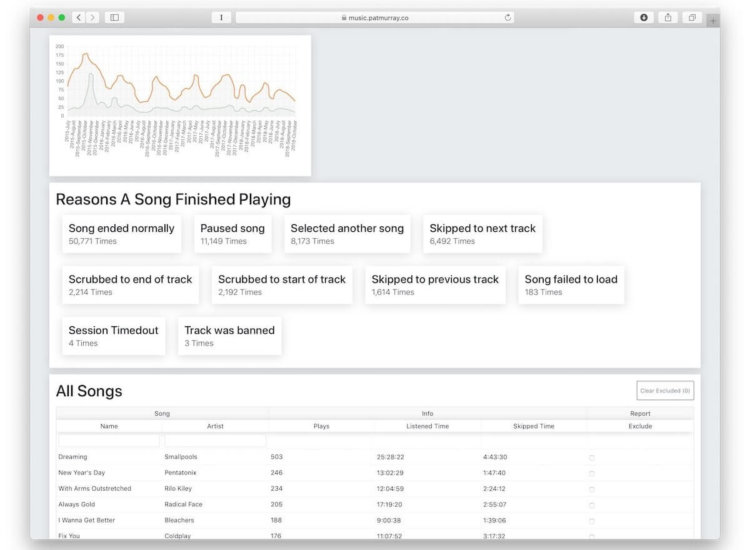750x550 pixels.
Task: Sort the table by Plays column
Action: click(321, 426)
